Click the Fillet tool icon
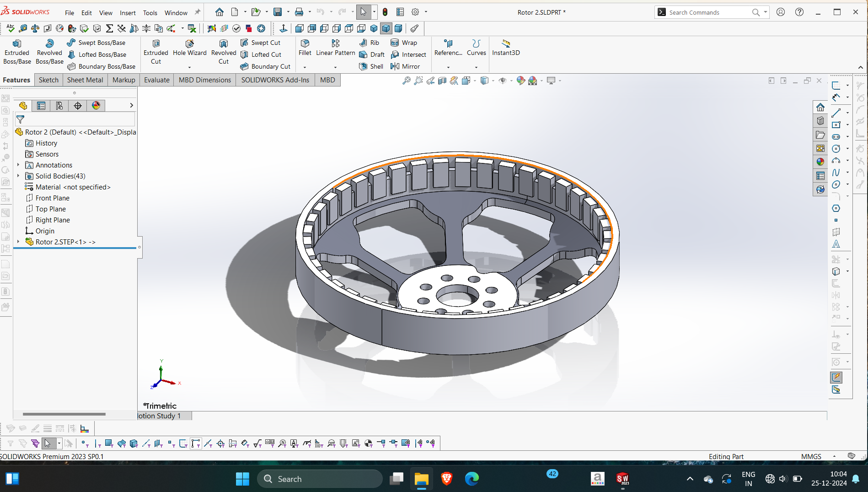The image size is (868, 492). click(305, 43)
